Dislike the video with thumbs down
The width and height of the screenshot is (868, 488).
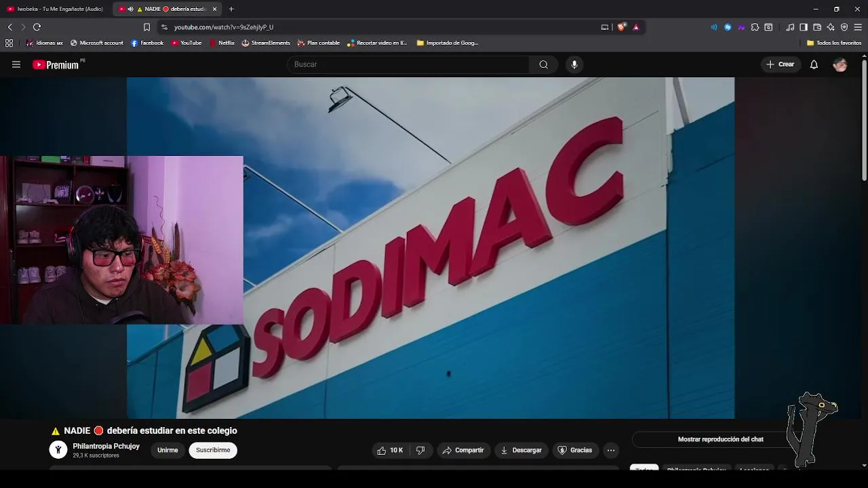[420, 450]
